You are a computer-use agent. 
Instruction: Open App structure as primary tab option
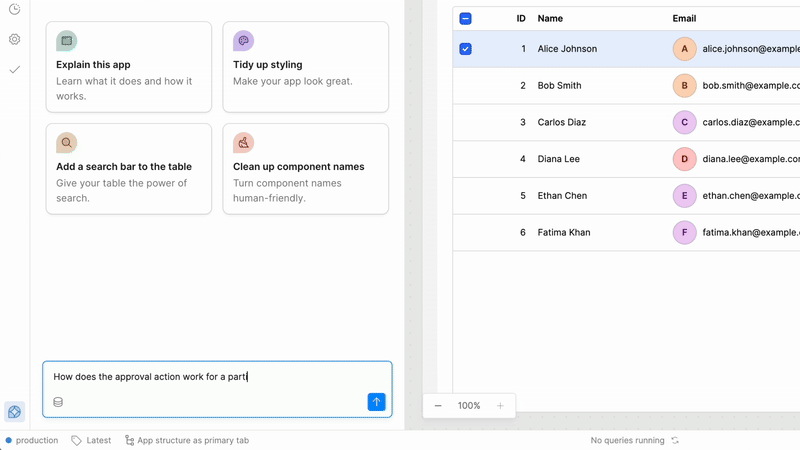pos(186,440)
